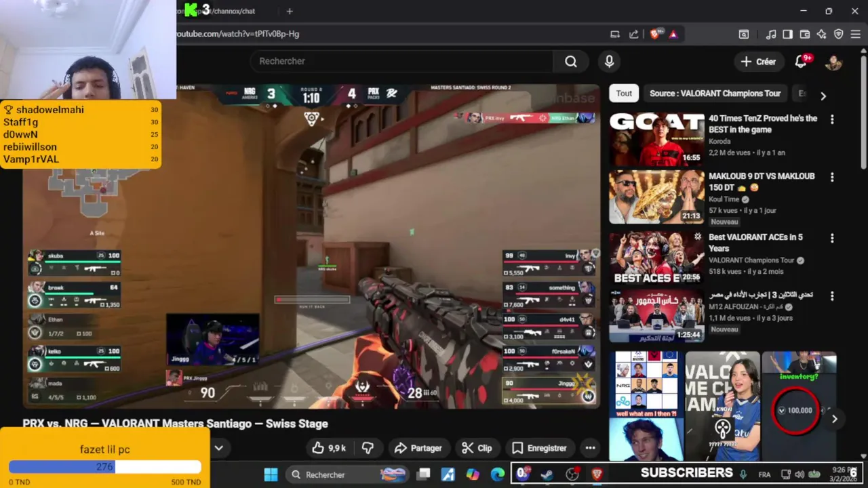Open options menu for MAKLOUB video
868x488 pixels.
(832, 178)
